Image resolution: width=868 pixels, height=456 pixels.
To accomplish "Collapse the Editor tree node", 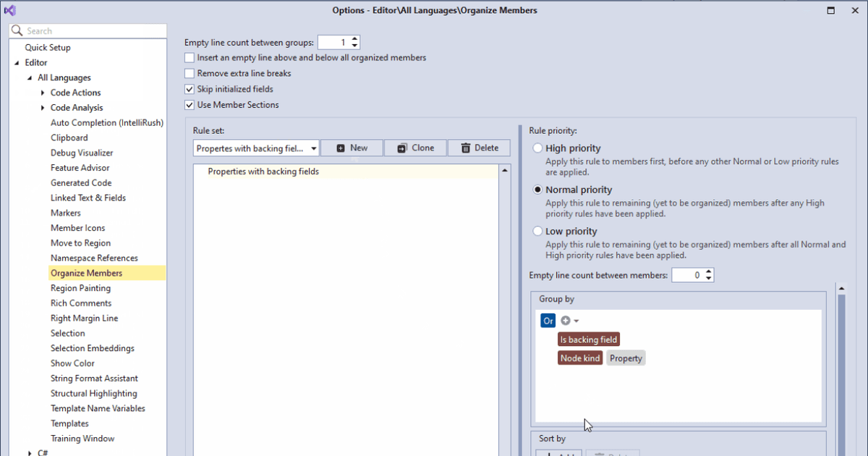I will tap(16, 63).
